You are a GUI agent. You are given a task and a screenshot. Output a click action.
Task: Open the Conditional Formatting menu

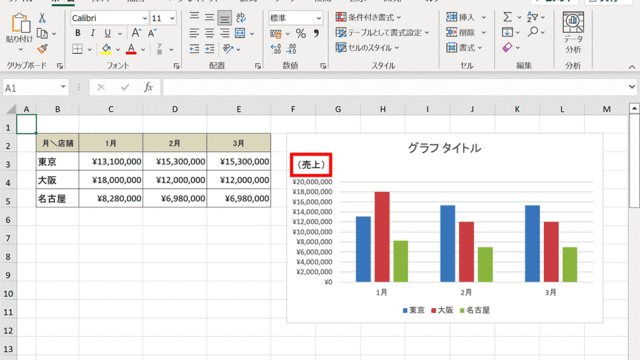[x=368, y=17]
